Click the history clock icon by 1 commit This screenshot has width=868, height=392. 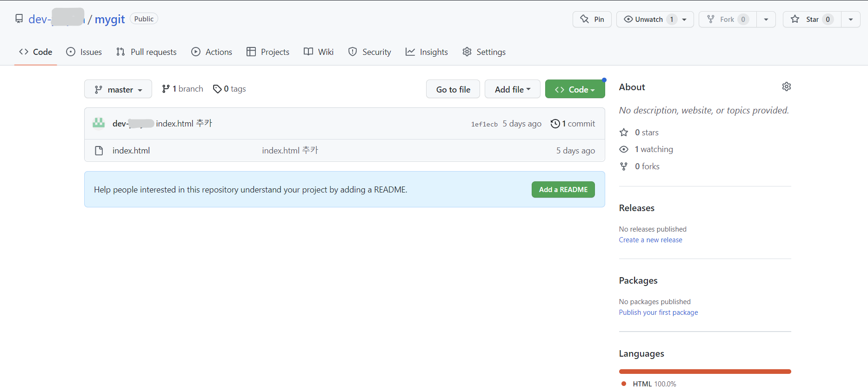[555, 124]
